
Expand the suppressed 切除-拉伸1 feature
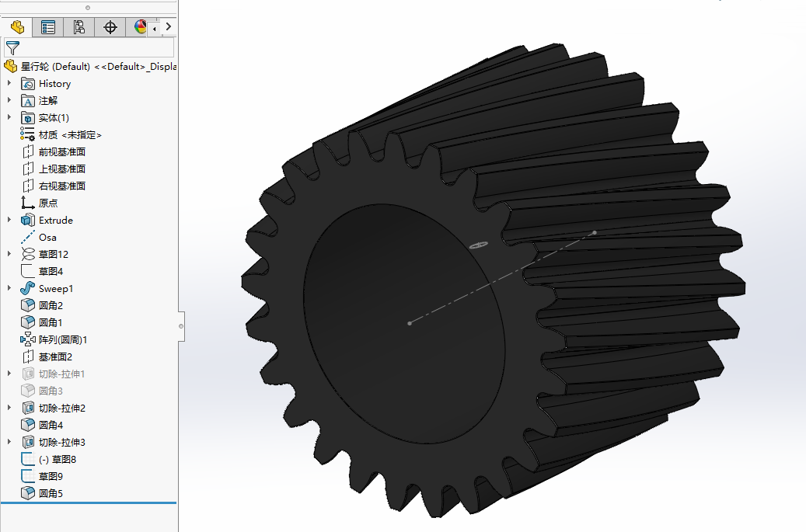click(x=9, y=374)
